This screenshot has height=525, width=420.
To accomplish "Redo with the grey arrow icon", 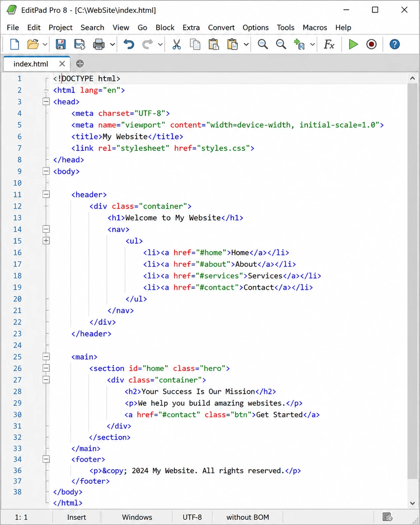I will [x=147, y=45].
